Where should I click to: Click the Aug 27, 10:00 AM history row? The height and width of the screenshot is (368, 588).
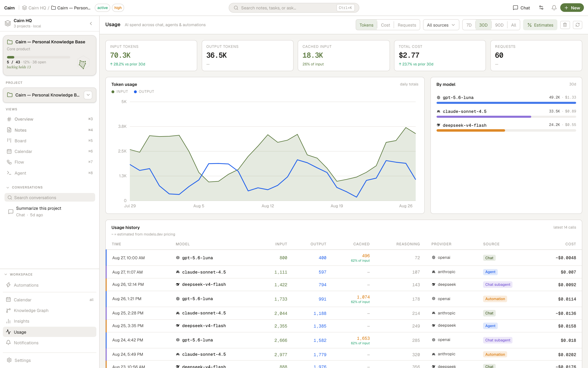click(x=344, y=258)
